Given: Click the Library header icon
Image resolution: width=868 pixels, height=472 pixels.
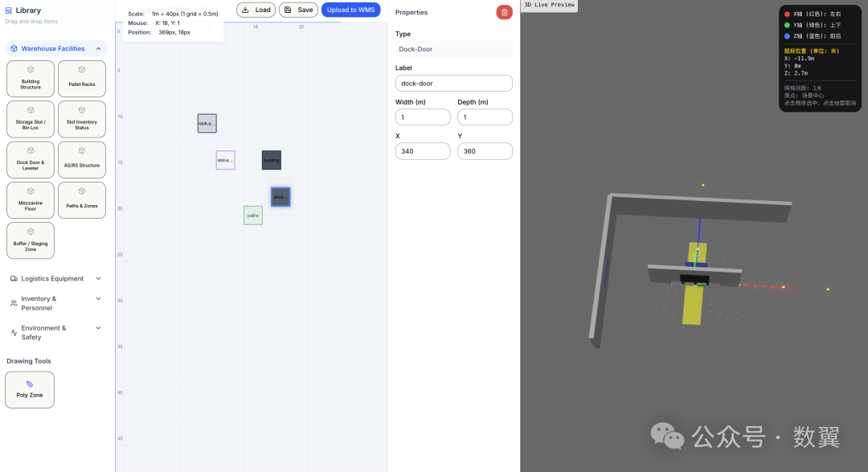Looking at the screenshot, I should tap(9, 10).
